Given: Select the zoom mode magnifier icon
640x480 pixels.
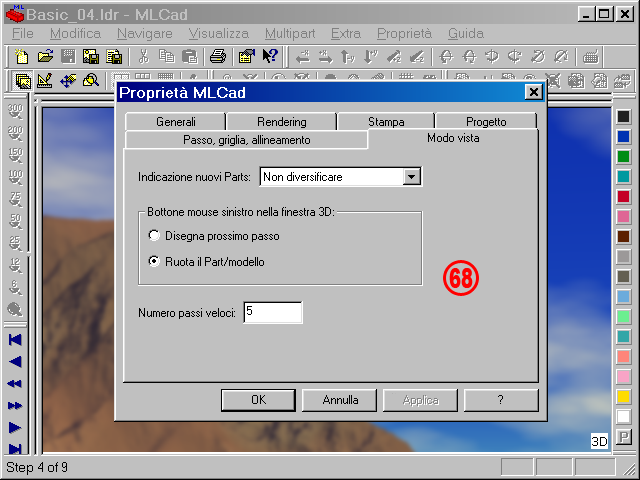Looking at the screenshot, I should point(91,81).
